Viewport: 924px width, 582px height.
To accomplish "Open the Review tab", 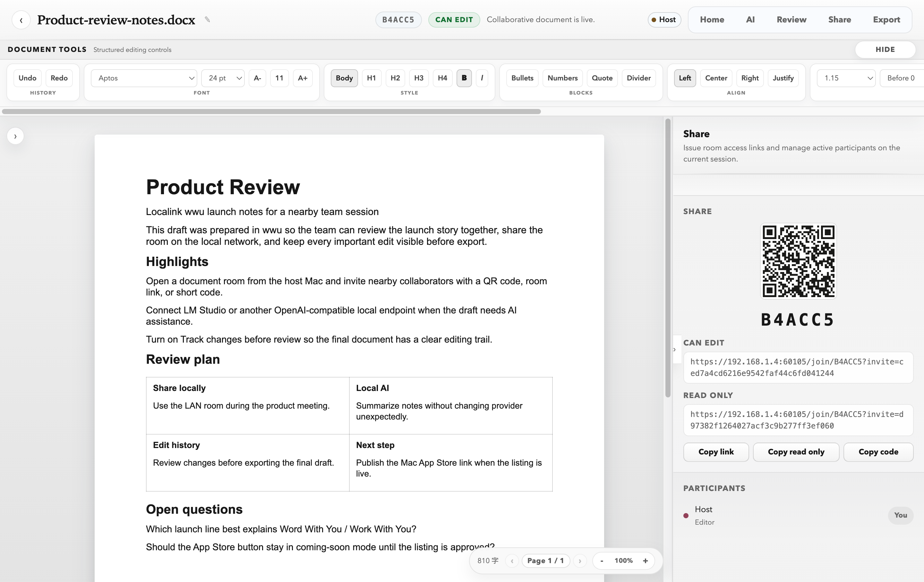I will (x=791, y=20).
